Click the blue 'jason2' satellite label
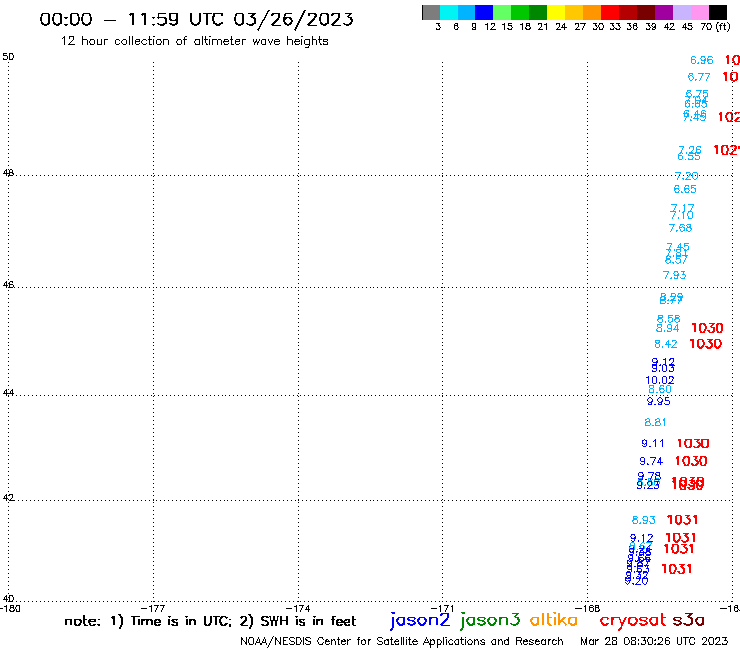740x650 pixels. pos(420,620)
